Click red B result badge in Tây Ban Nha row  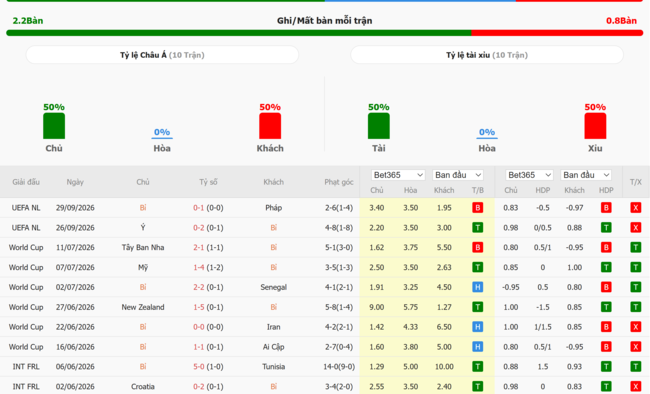point(478,248)
